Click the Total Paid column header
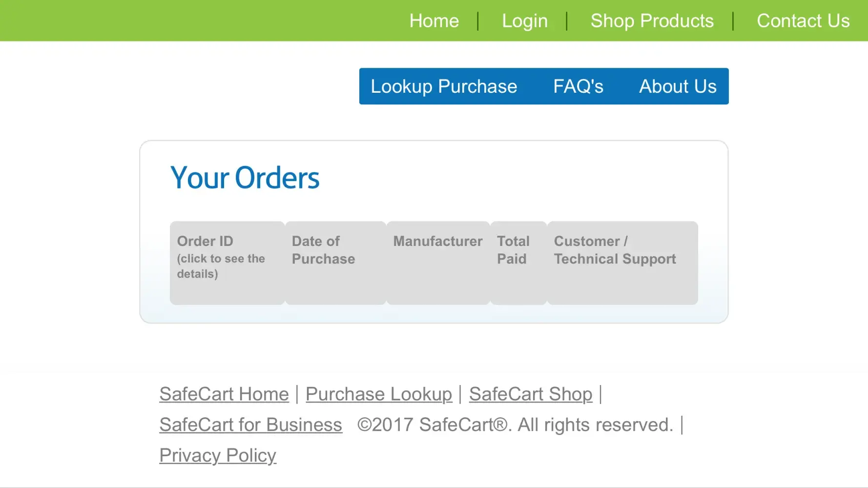The height and width of the screenshot is (488, 868). [513, 250]
